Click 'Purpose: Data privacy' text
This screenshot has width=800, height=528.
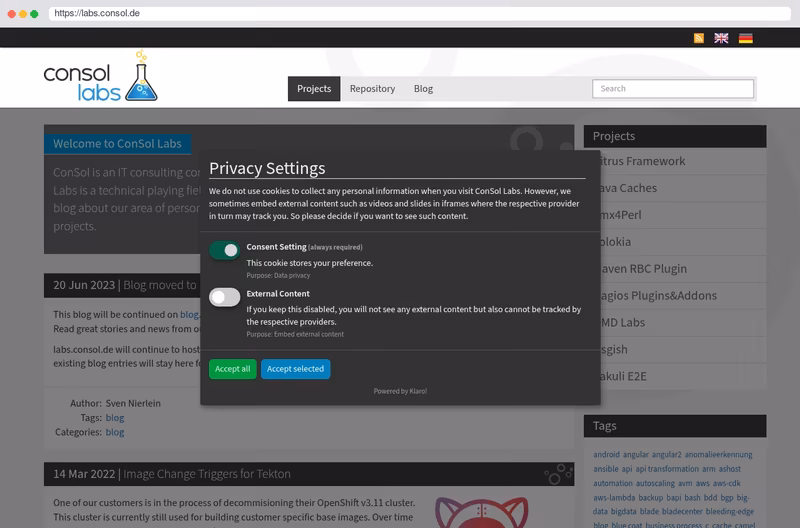pyautogui.click(x=278, y=275)
